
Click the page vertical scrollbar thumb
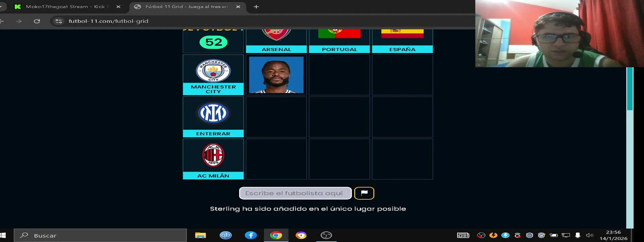tap(630, 89)
